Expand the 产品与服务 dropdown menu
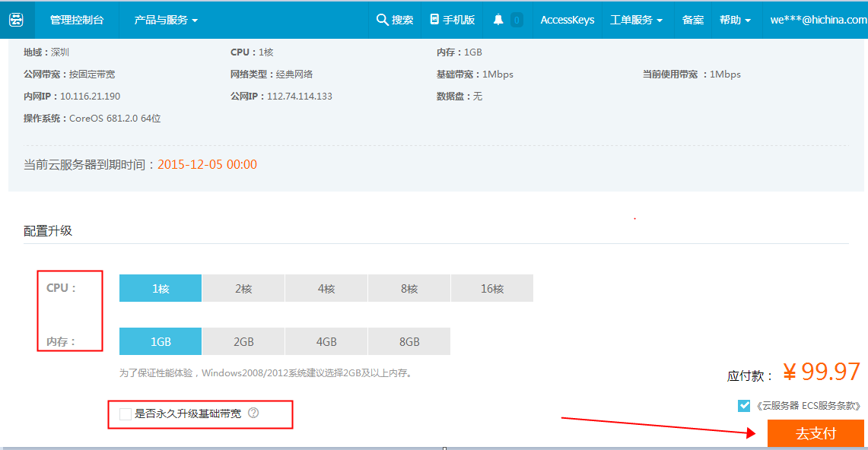This screenshot has height=450, width=868. pyautogui.click(x=165, y=20)
